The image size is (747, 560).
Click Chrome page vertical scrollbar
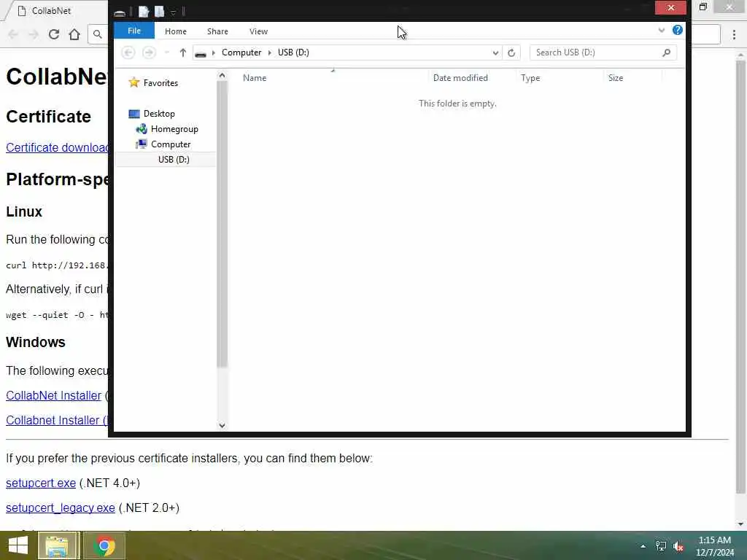click(x=740, y=276)
